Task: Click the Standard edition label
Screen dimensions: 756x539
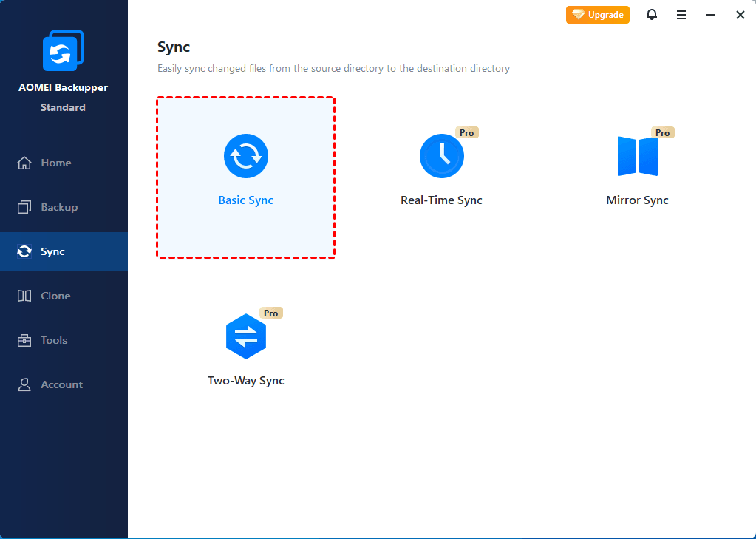Action: (x=62, y=107)
